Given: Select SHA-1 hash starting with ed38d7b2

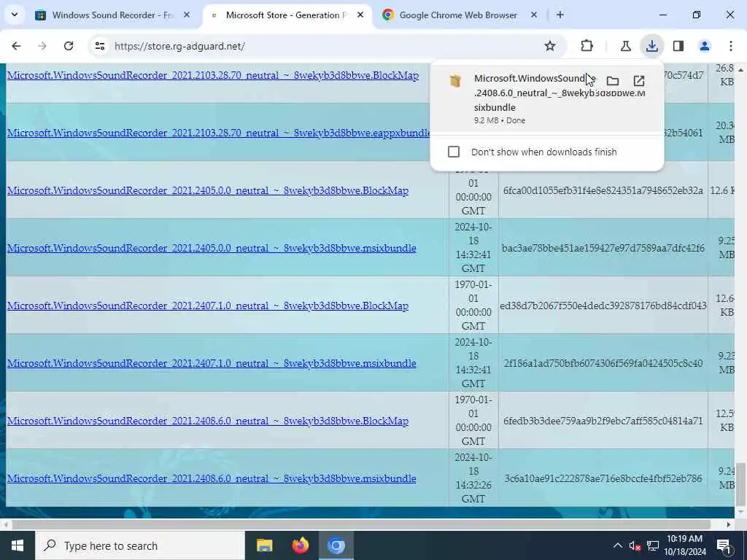Looking at the screenshot, I should [603, 306].
